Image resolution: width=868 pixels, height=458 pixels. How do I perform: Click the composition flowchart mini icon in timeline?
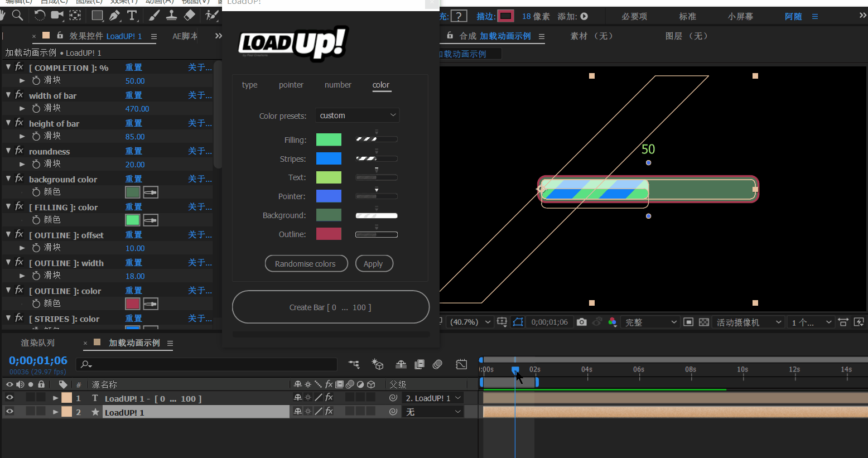(354, 364)
